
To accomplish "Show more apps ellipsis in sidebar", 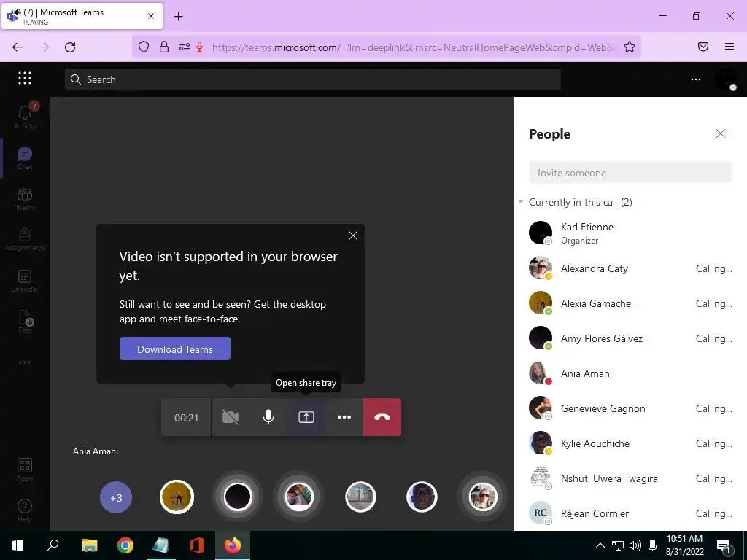I will point(25,362).
